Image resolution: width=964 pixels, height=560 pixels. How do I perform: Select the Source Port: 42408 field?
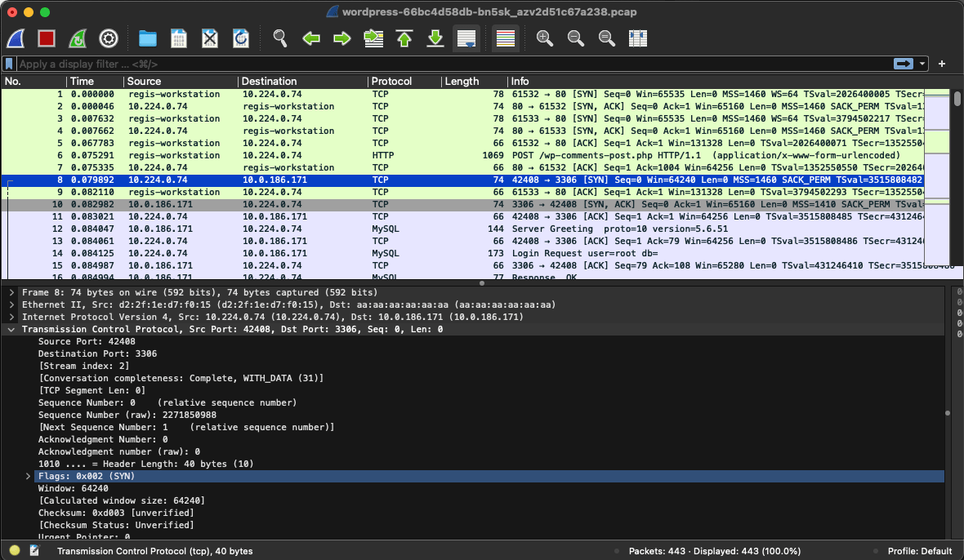click(87, 341)
